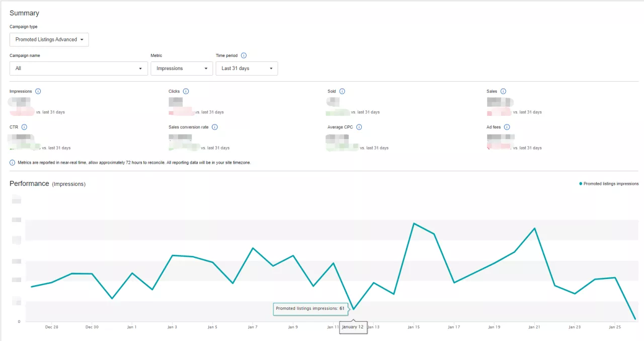The height and width of the screenshot is (341, 644).
Task: Change the Last 31 days time period
Action: pos(247,69)
